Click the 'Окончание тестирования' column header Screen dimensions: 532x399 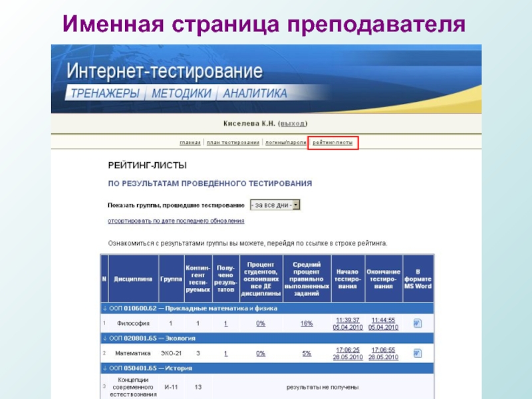point(384,279)
